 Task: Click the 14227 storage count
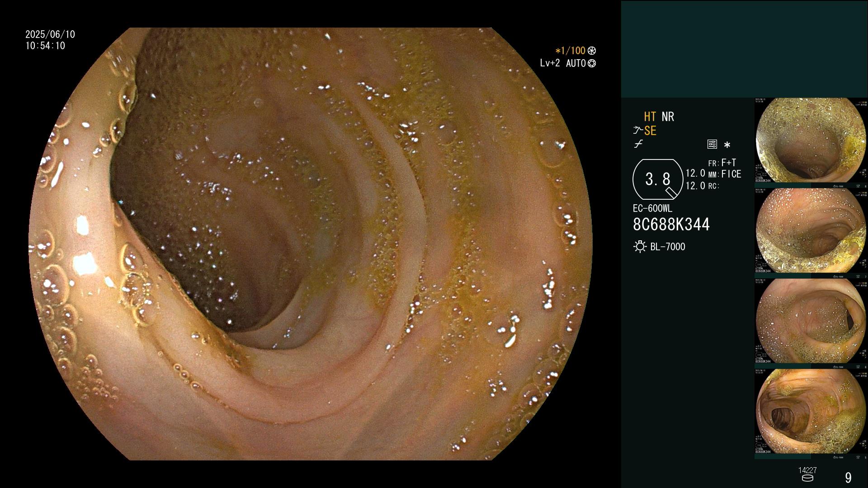[x=807, y=470]
